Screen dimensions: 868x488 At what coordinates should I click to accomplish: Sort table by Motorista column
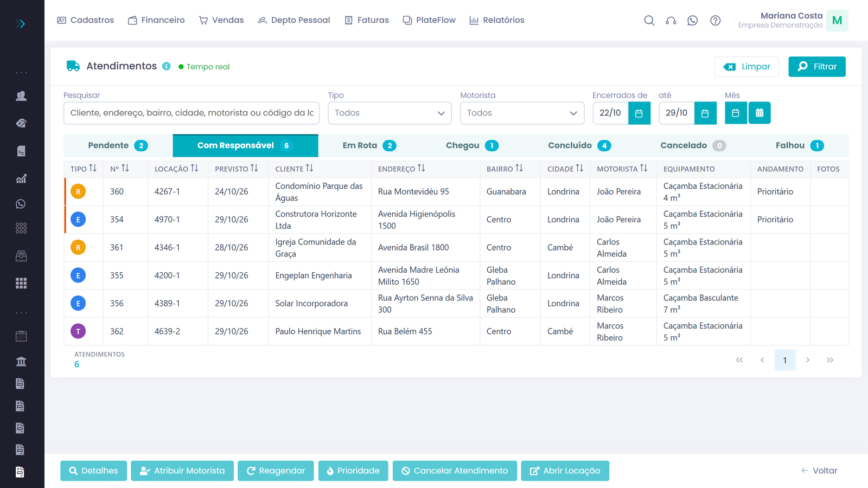pyautogui.click(x=622, y=169)
